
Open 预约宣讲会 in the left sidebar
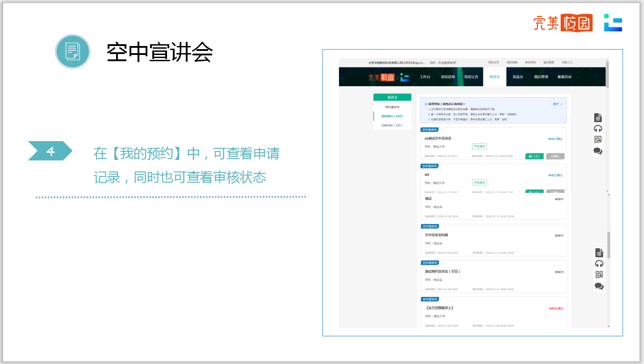tap(392, 107)
